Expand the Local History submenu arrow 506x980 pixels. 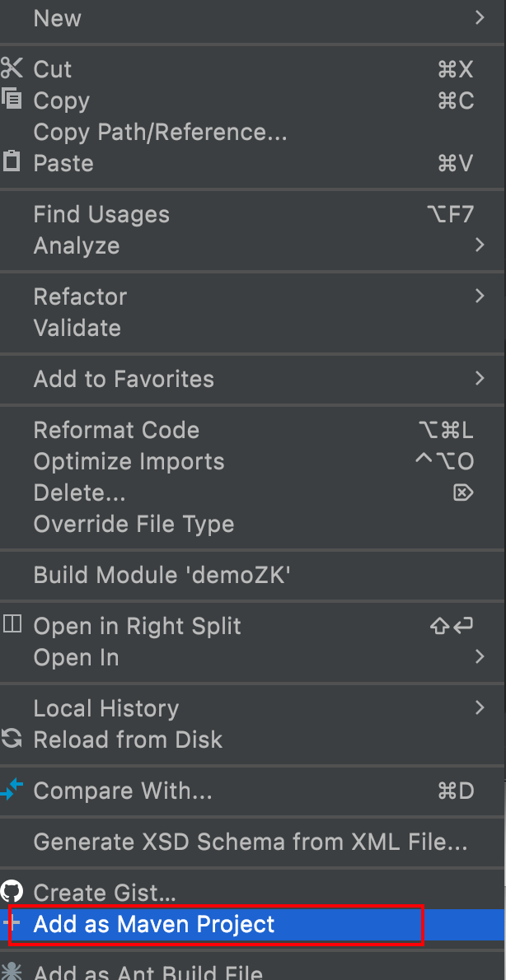(x=480, y=708)
